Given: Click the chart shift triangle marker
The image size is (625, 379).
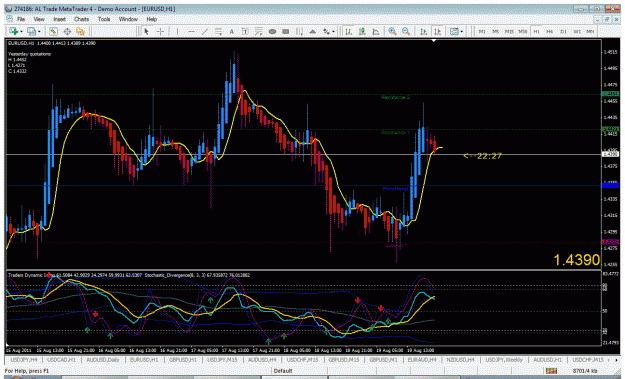Looking at the screenshot, I should [434, 40].
